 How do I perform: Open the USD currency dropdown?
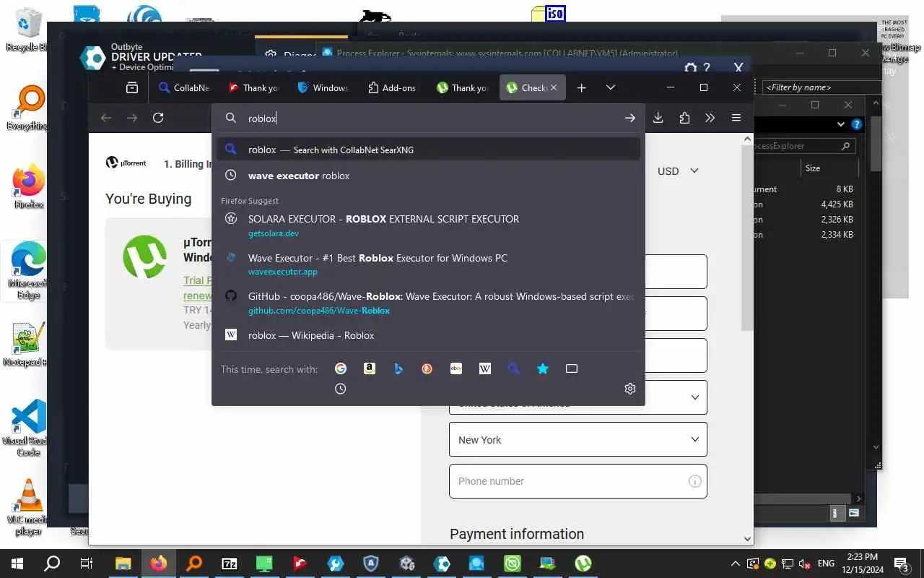pos(678,171)
